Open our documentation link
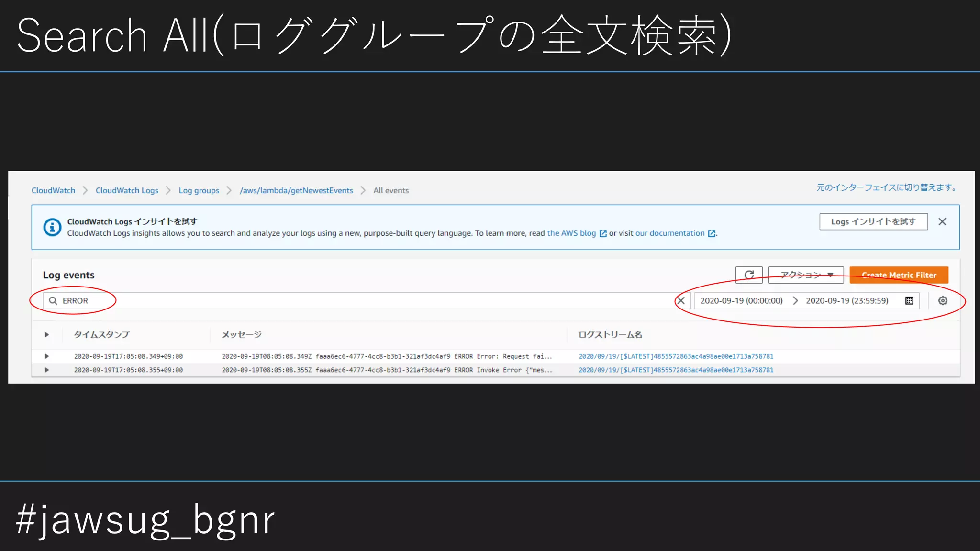Screen dimensions: 980x551 (670, 233)
